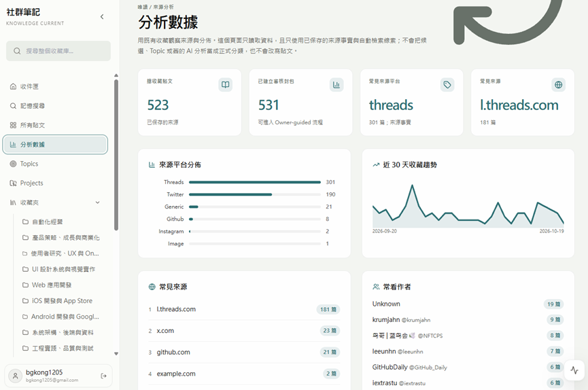588x390 pixels.
Task: Click the Threads distribution bar
Action: tap(255, 182)
